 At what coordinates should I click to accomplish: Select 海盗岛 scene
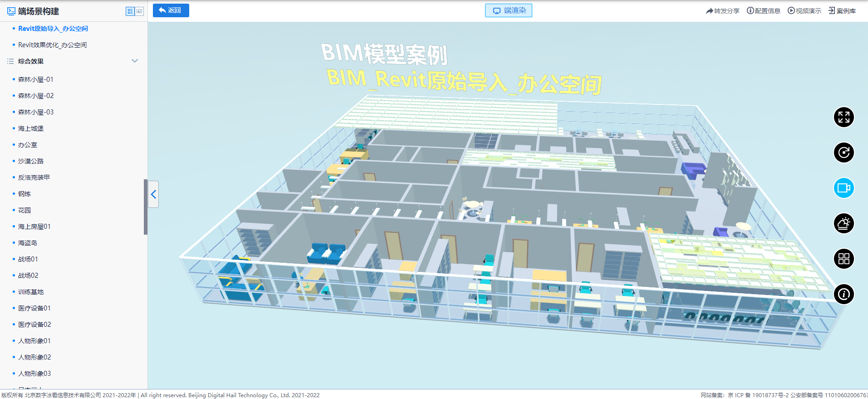pos(28,243)
